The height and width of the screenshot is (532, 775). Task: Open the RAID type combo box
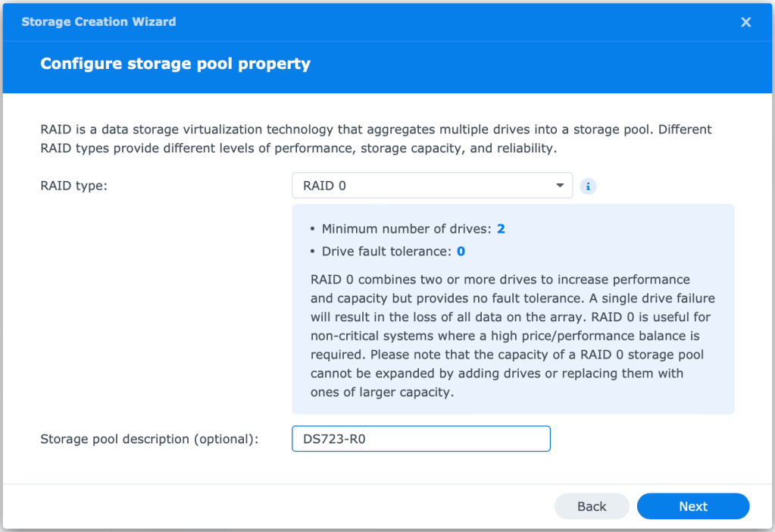pos(432,186)
